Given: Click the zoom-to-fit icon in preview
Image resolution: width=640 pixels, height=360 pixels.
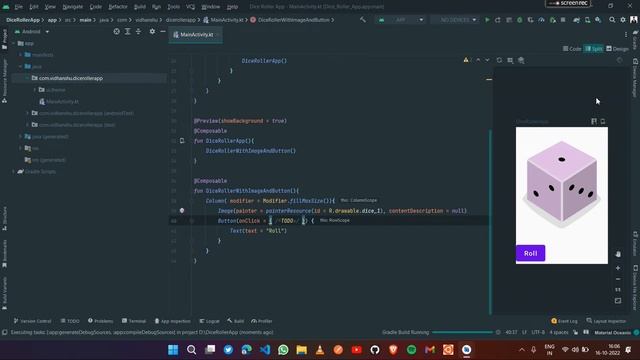Looking at the screenshot, I should pyautogui.click(x=618, y=301).
